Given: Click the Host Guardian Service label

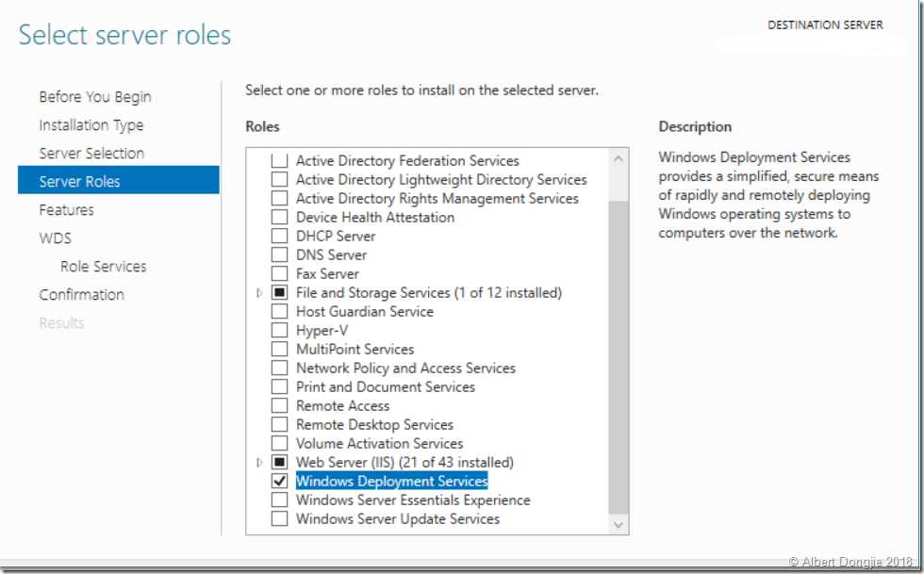Looking at the screenshot, I should point(365,311).
